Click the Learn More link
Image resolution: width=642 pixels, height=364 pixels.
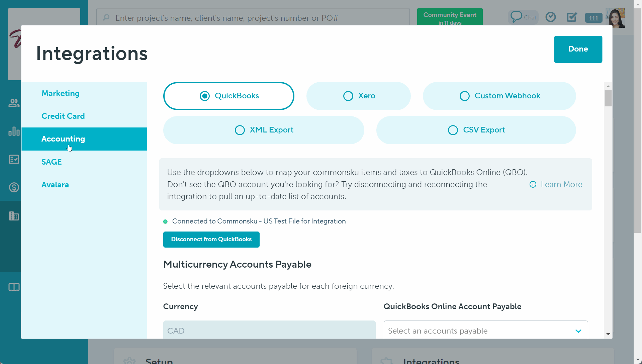pos(561,184)
